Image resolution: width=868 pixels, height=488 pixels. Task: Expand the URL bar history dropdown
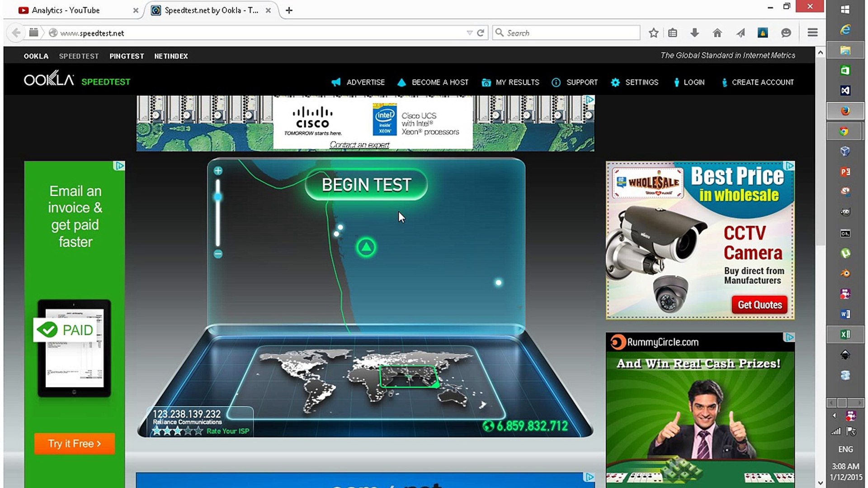(469, 33)
